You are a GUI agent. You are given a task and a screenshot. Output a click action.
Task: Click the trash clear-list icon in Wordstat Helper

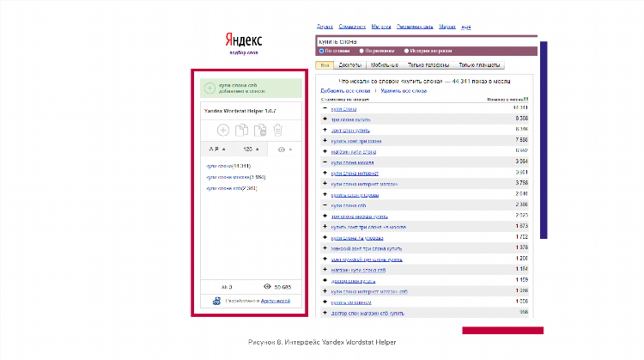[x=278, y=131]
